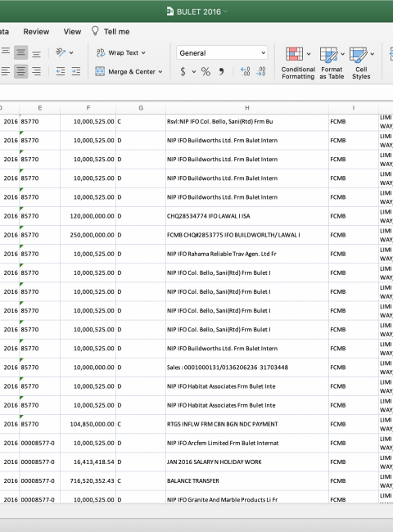Apply comma style number format

pos(221,71)
